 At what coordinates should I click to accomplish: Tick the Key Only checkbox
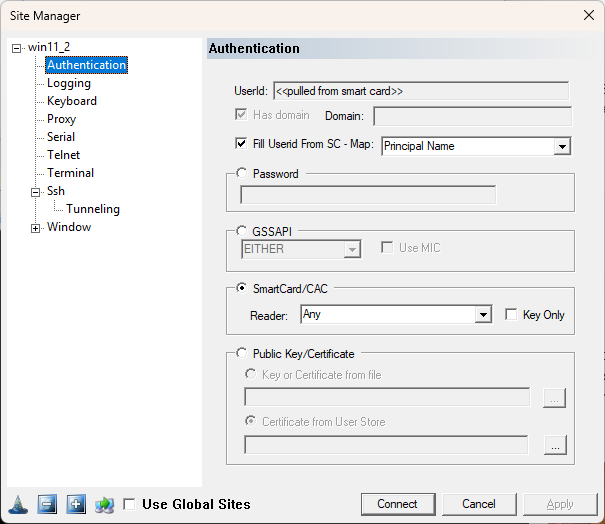(512, 314)
